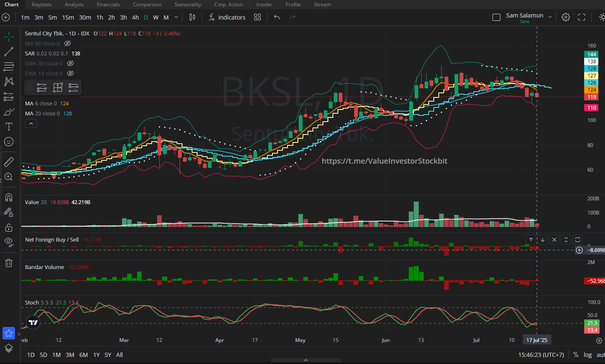
Task: Pick the text annotation tool
Action: click(x=9, y=127)
